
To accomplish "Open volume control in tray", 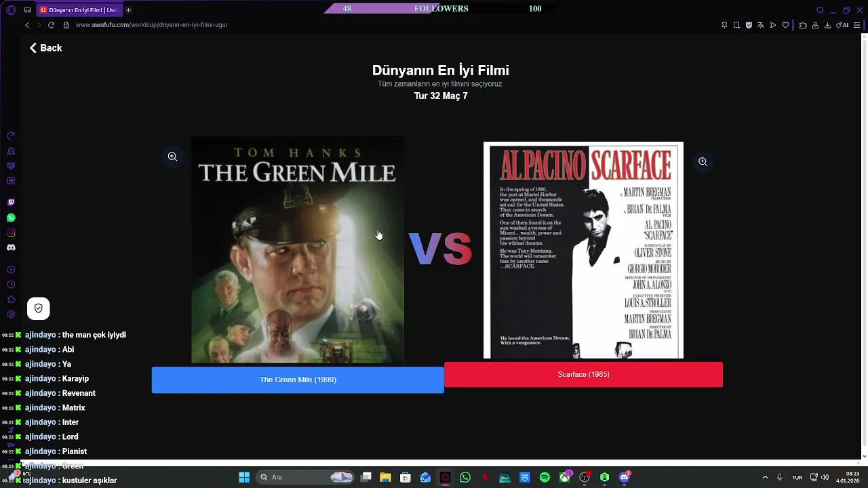I will [825, 477].
